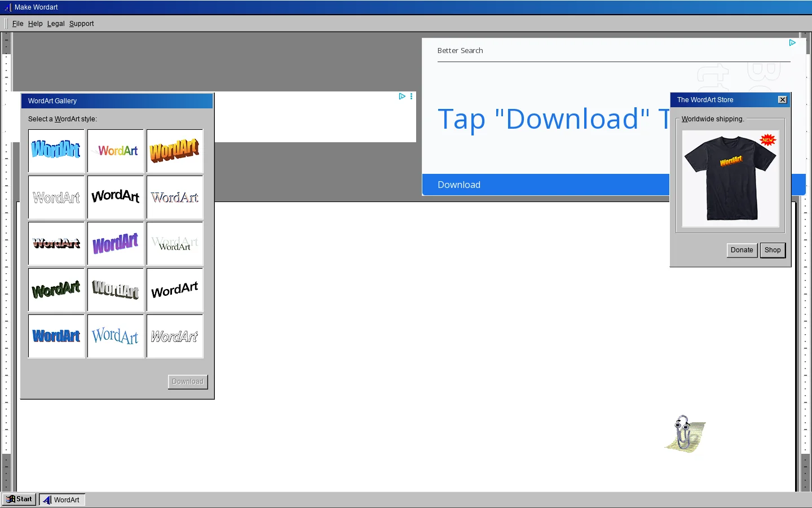The width and height of the screenshot is (812, 508).
Task: Click the Download button in WordArt Gallery
Action: tap(188, 382)
